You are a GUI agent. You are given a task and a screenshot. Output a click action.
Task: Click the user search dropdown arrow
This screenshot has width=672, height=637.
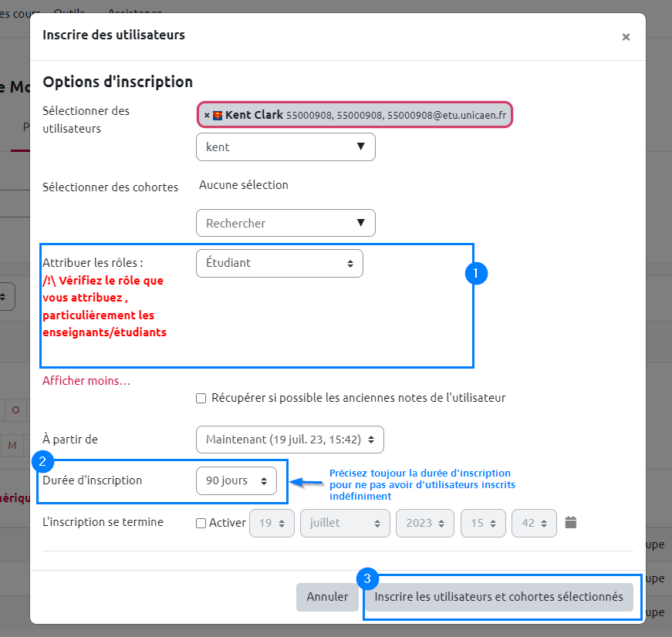click(360, 147)
